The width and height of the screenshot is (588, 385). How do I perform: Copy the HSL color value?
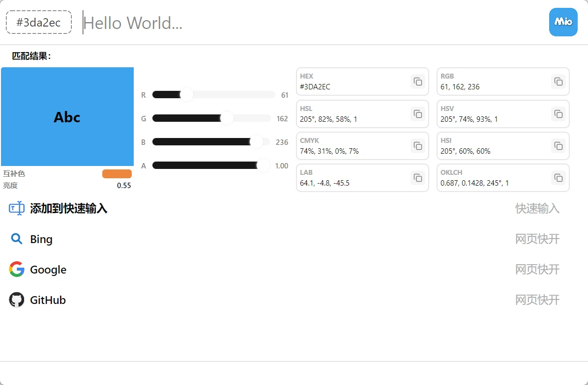(417, 114)
